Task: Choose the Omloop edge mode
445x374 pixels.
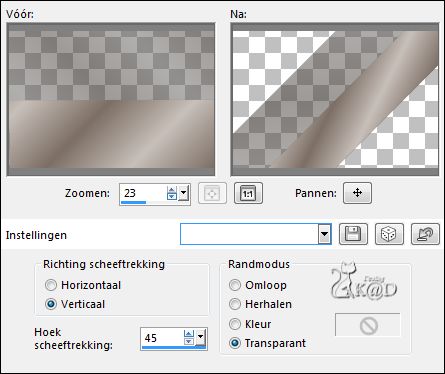Action: coord(235,285)
